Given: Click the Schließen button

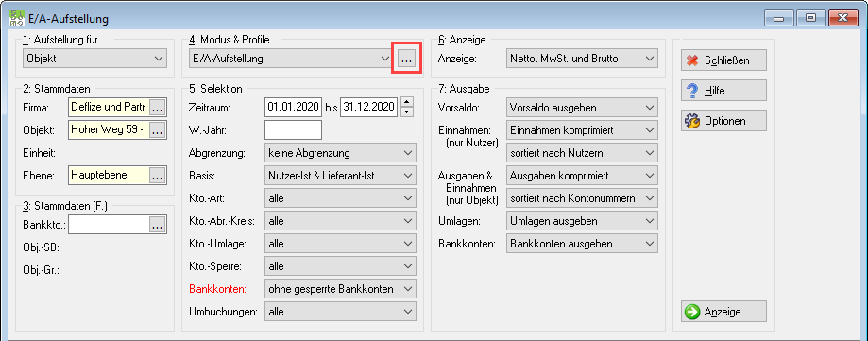Looking at the screenshot, I should click(x=723, y=60).
